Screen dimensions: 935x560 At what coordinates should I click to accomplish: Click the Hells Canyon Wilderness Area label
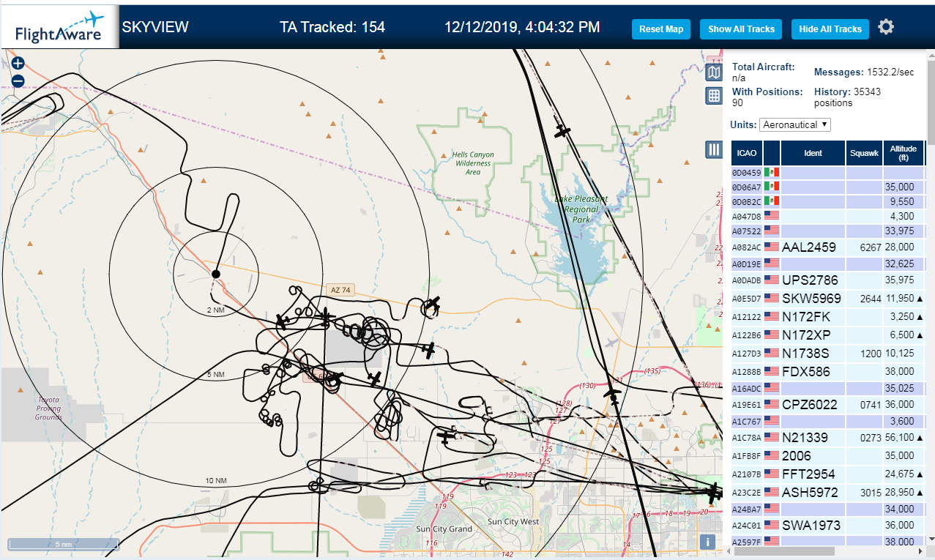pos(473,163)
